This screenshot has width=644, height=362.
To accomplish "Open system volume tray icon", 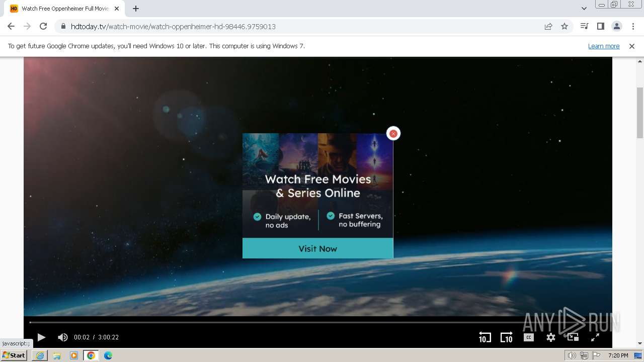I will click(x=572, y=355).
